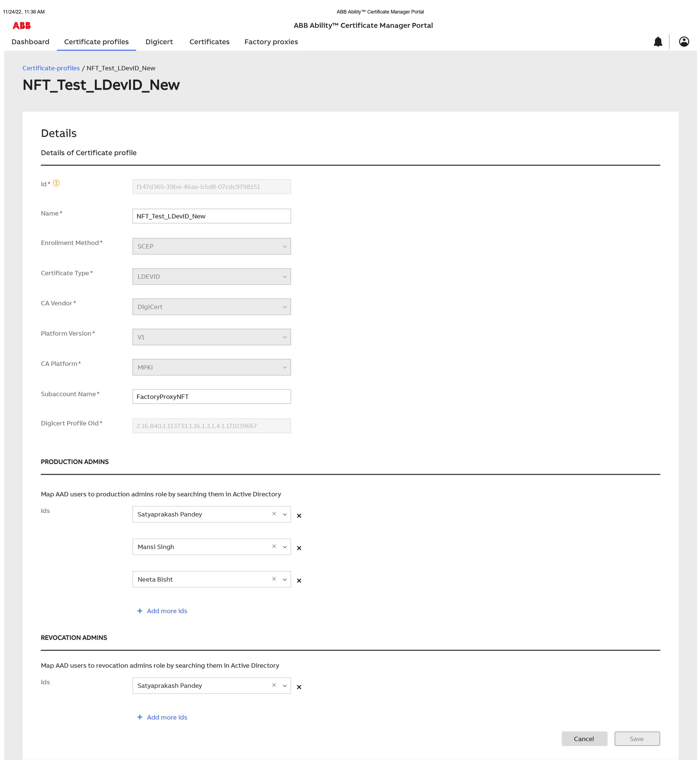Clear Mansi Singh selection in dropdown

[274, 546]
